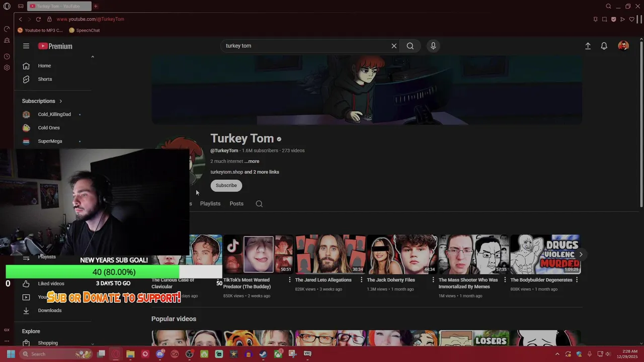Click the Turkey Tom channel banner
644x362 pixels.
367,90
